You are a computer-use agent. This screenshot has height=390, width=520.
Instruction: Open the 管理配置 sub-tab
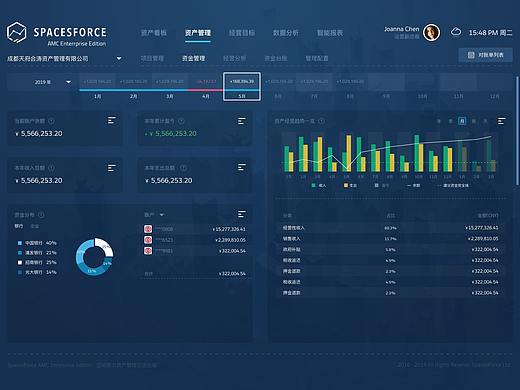pyautogui.click(x=317, y=58)
